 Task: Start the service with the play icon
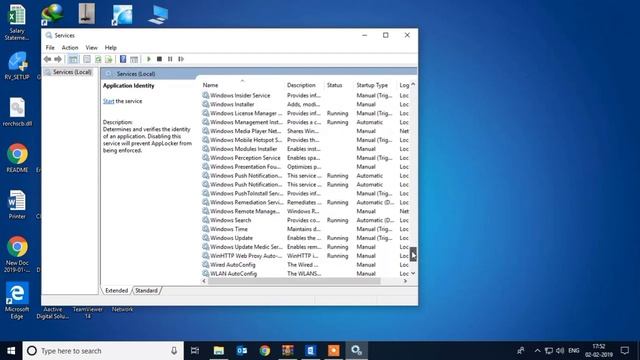pos(149,59)
